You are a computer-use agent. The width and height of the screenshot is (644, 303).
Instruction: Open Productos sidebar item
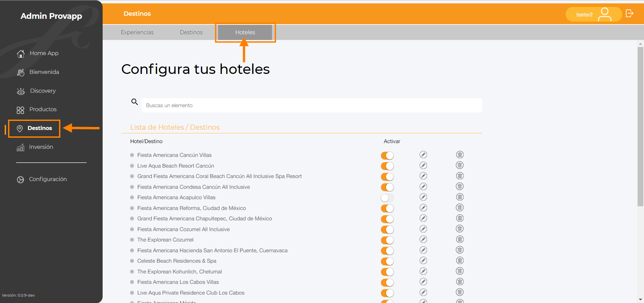click(37, 109)
